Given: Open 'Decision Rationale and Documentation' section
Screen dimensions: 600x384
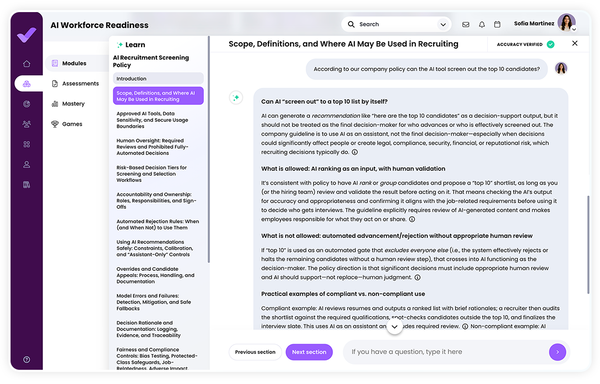Looking at the screenshot, I should 158,329.
